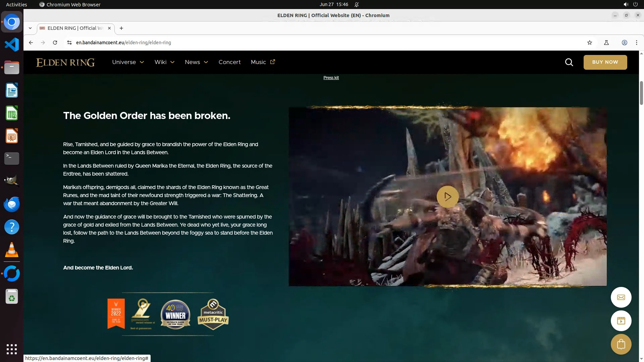Open the tab search dropdown arrow

point(30,28)
